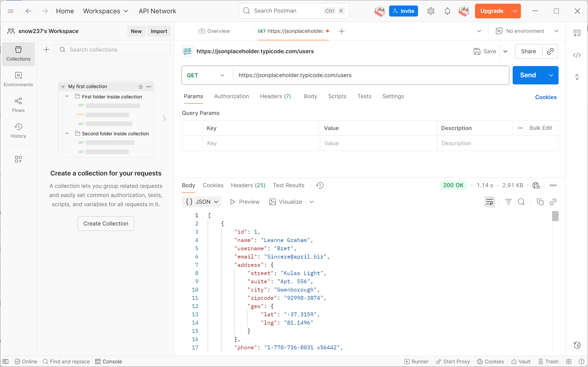Viewport: 588px width, 367px height.
Task: Switch to the Authorization tab
Action: pyautogui.click(x=231, y=96)
